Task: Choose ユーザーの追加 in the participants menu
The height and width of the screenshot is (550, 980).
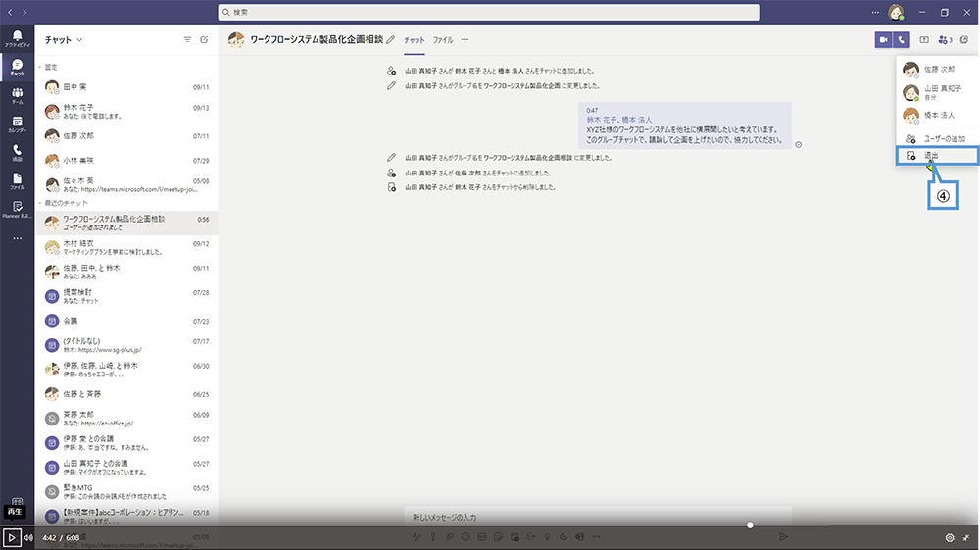Action: coord(937,139)
